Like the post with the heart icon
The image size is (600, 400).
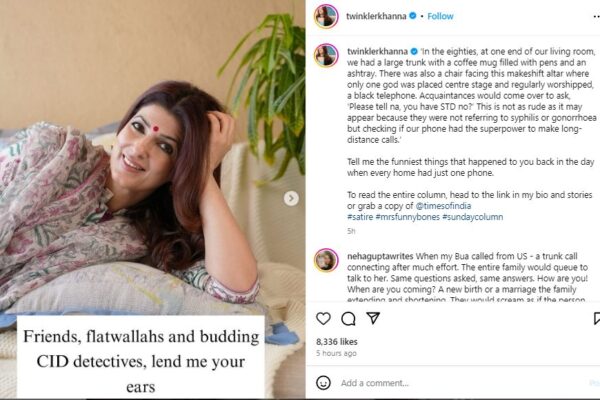point(323,318)
